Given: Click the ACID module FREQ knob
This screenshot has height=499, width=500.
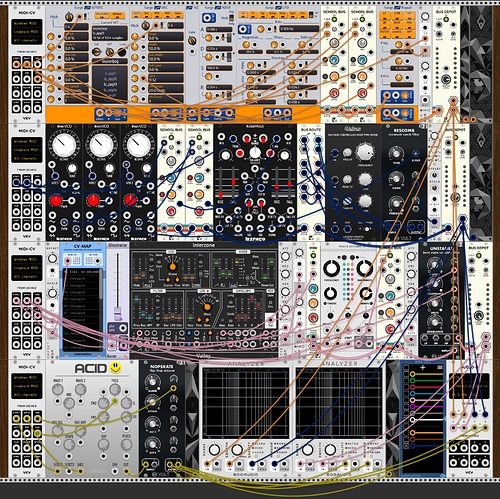Looking at the screenshot, I should 115,389.
